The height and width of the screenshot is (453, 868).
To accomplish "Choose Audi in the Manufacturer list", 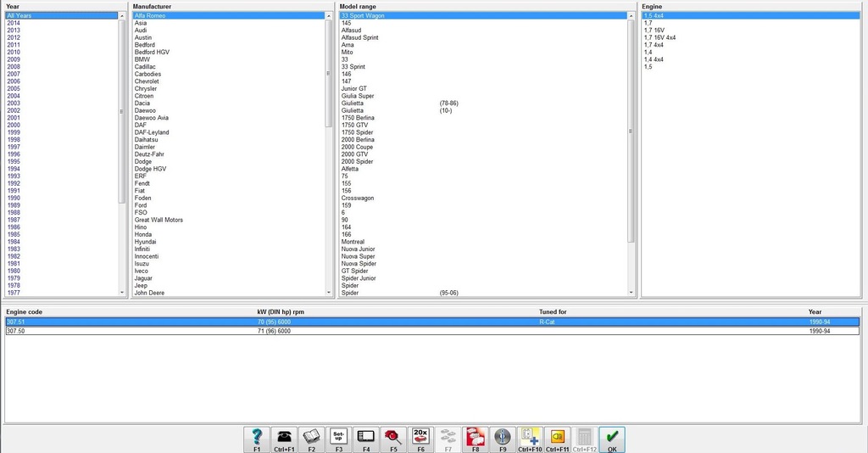I will click(x=141, y=31).
